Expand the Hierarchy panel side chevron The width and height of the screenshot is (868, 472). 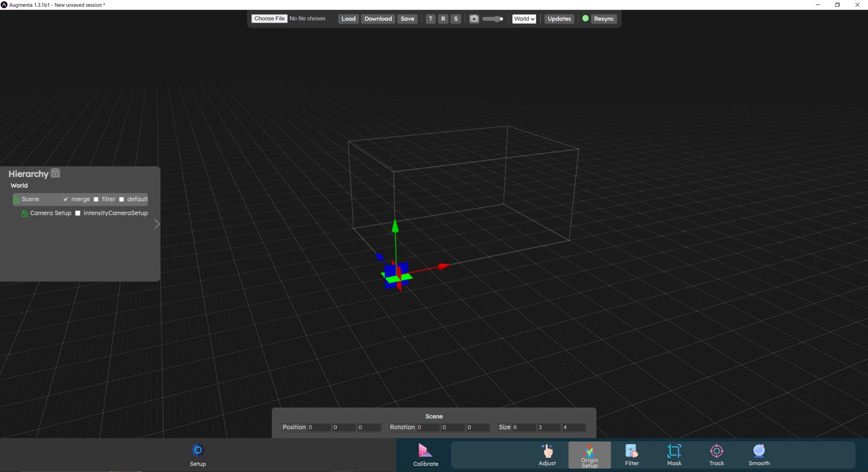point(157,224)
